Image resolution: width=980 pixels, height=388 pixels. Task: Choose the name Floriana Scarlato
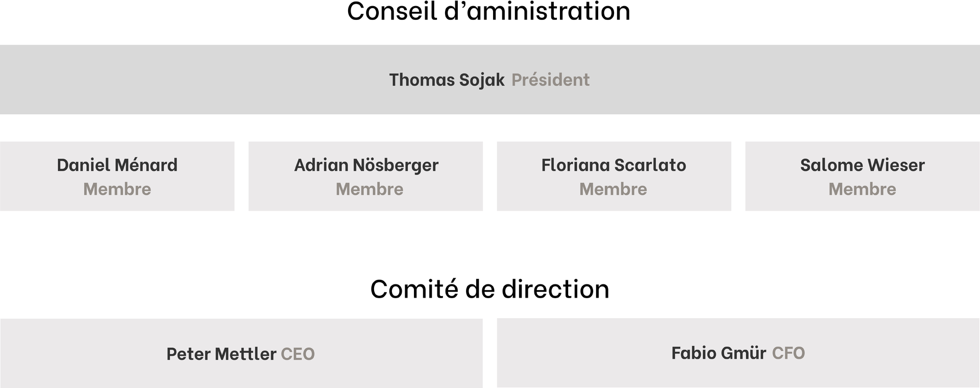coord(614,165)
